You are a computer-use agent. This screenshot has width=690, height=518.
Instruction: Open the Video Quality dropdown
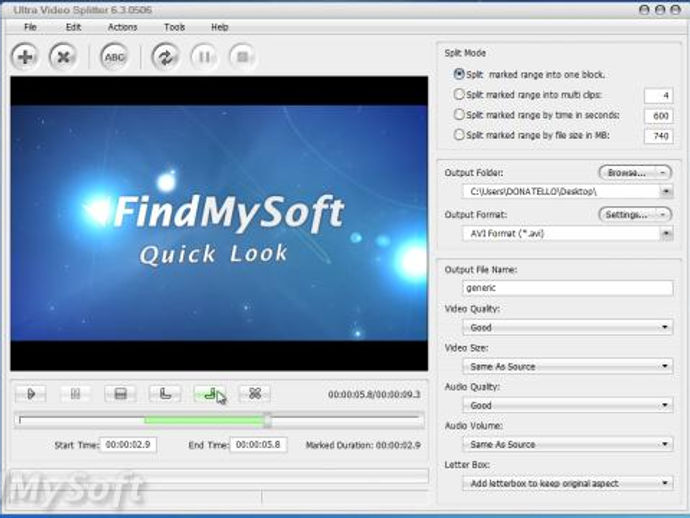click(568, 327)
